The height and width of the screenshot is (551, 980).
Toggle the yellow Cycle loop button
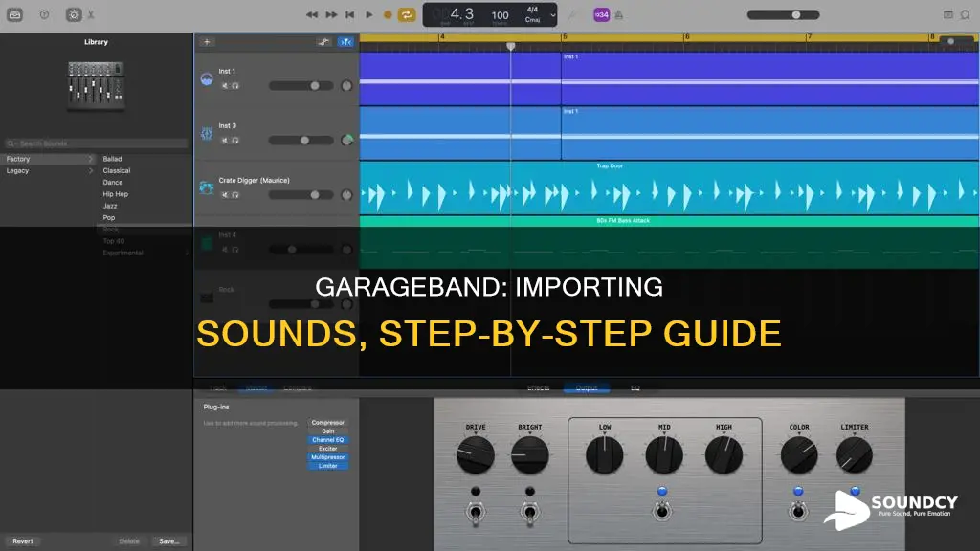tap(406, 14)
